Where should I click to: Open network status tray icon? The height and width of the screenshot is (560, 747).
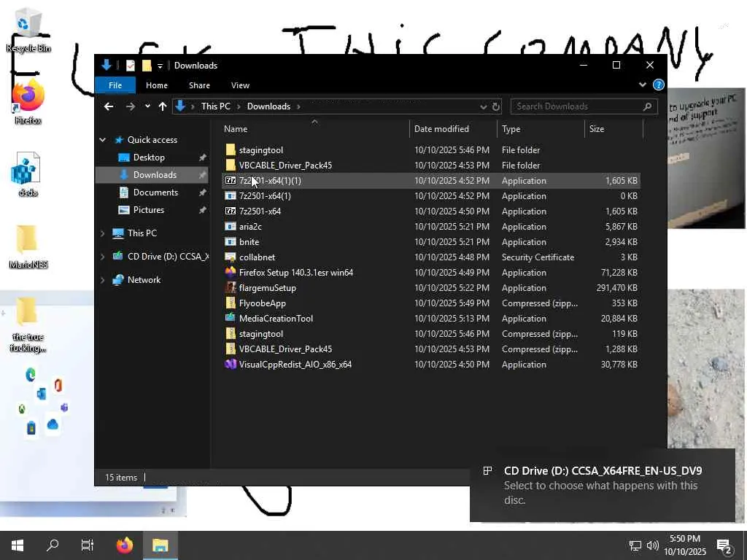(x=635, y=545)
